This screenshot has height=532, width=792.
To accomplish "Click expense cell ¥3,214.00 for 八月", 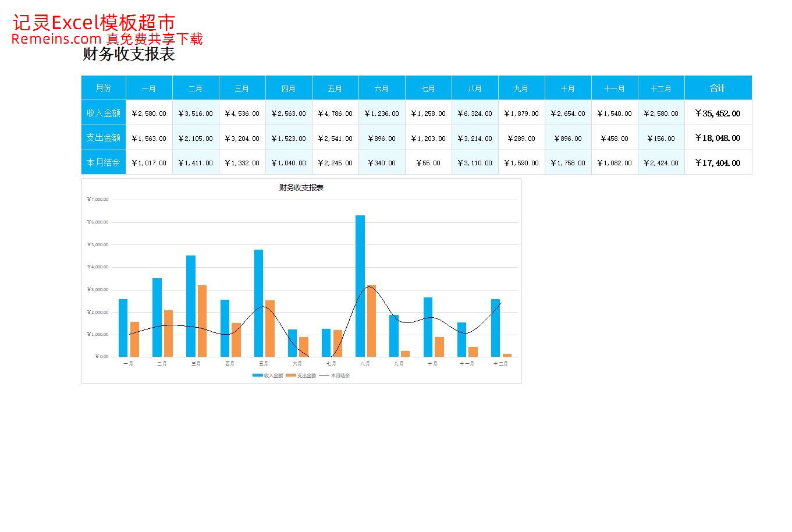I will point(475,138).
